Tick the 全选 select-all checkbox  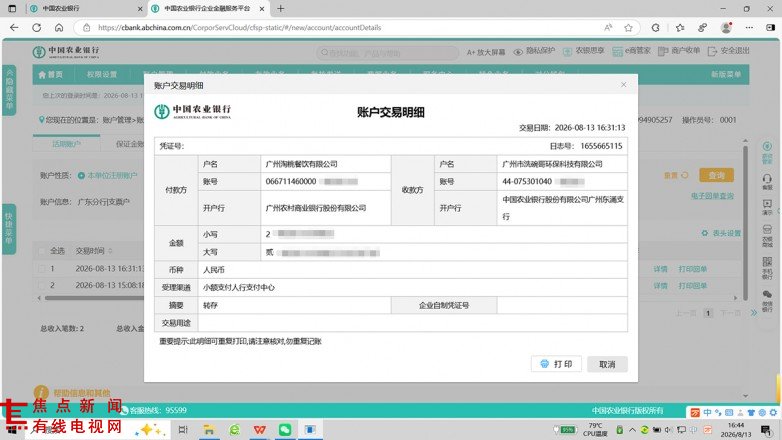[x=42, y=251]
